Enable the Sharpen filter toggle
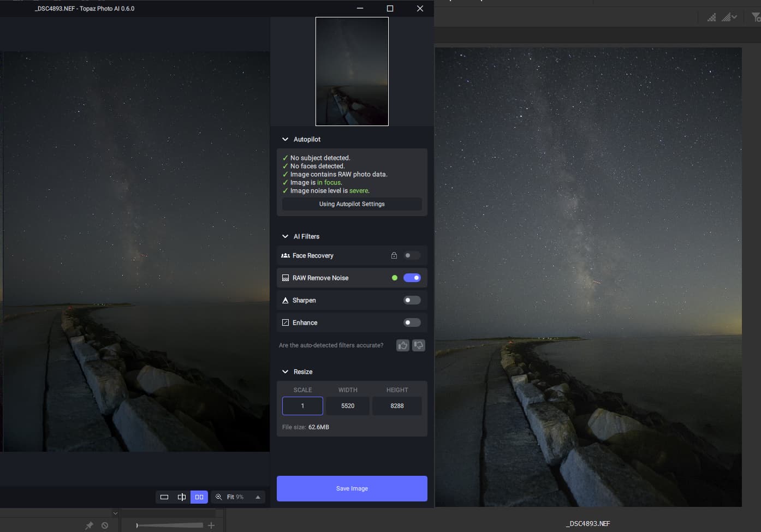Image resolution: width=761 pixels, height=532 pixels. coord(412,300)
